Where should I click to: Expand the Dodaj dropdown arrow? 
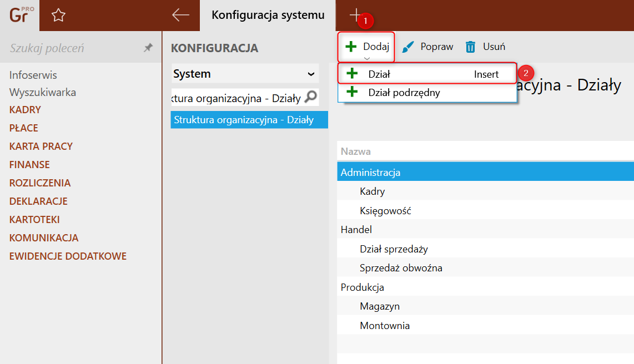coord(366,58)
